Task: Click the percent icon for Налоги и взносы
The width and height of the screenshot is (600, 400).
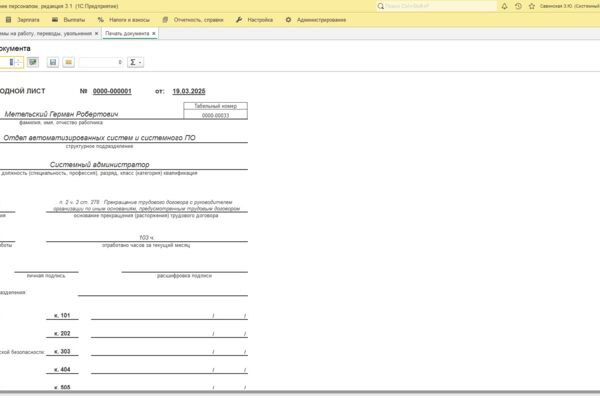Action: pos(101,20)
